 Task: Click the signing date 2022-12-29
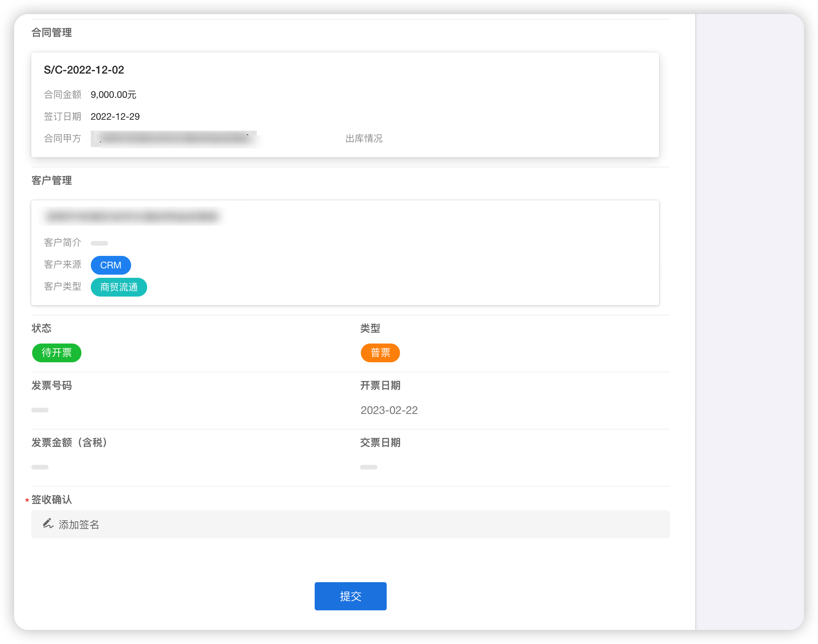115,117
